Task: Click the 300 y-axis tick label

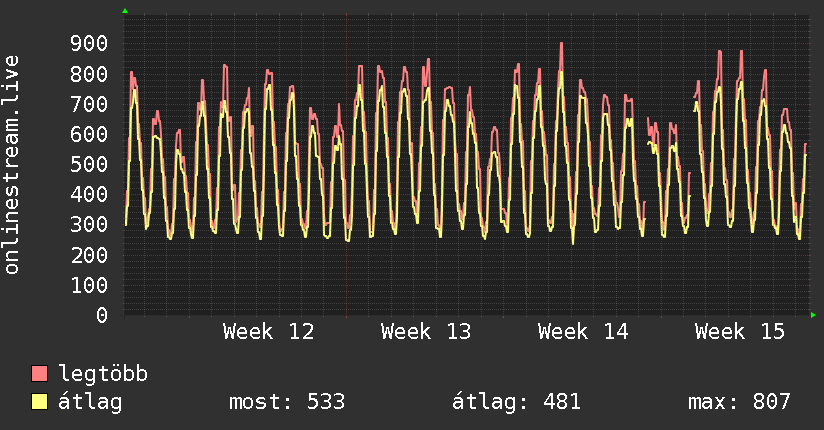Action: click(x=89, y=224)
